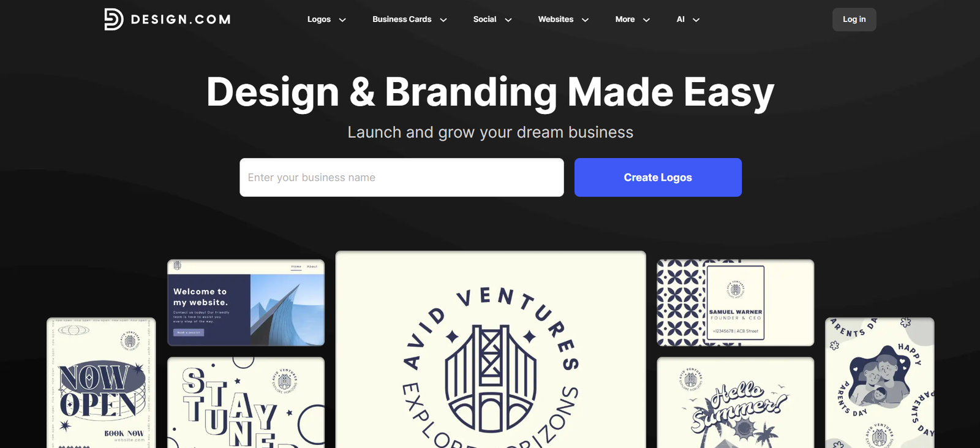Focus the business name input field

(x=401, y=177)
